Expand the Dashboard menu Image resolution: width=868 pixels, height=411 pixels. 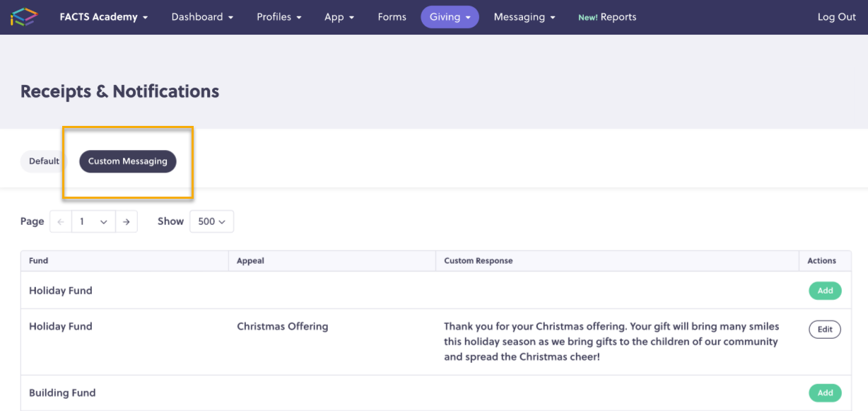coord(202,17)
